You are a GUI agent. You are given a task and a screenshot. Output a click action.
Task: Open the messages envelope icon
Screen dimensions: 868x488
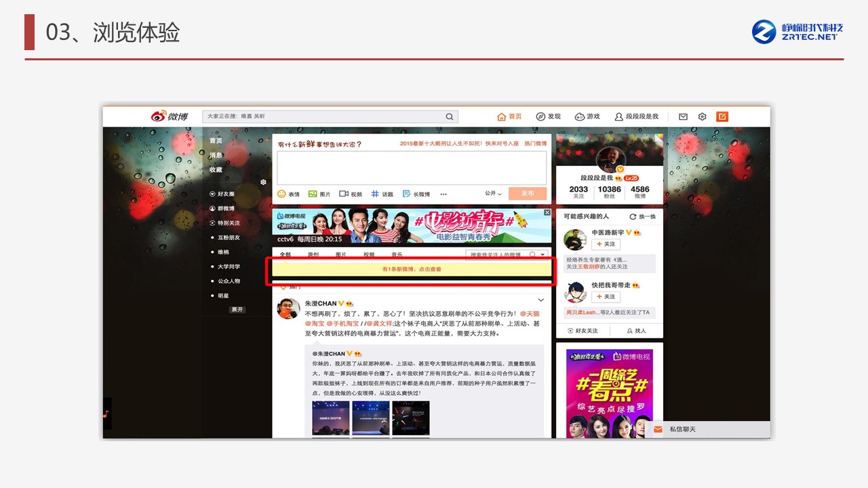[683, 117]
